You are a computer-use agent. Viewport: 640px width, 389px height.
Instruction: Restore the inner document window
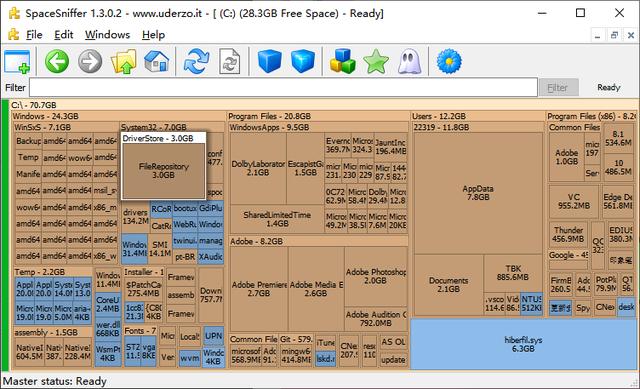click(x=614, y=35)
